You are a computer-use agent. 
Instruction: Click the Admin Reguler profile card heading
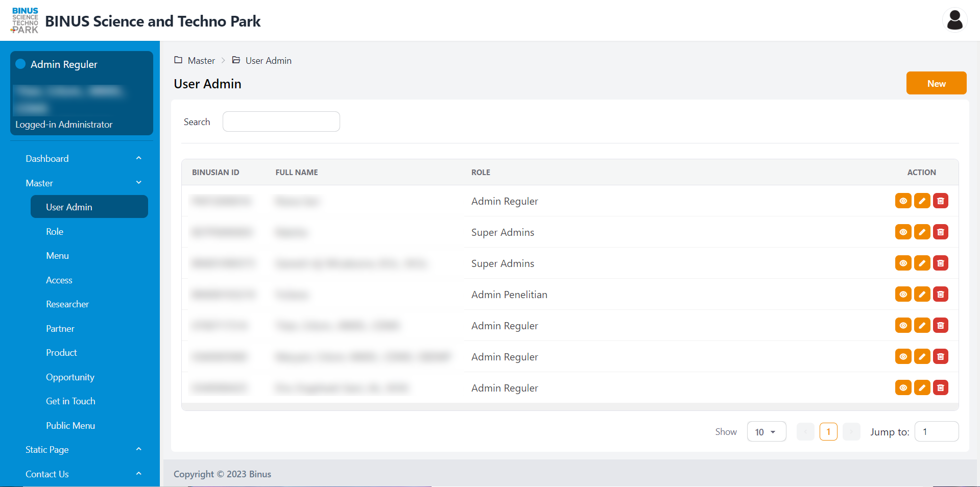coord(64,64)
